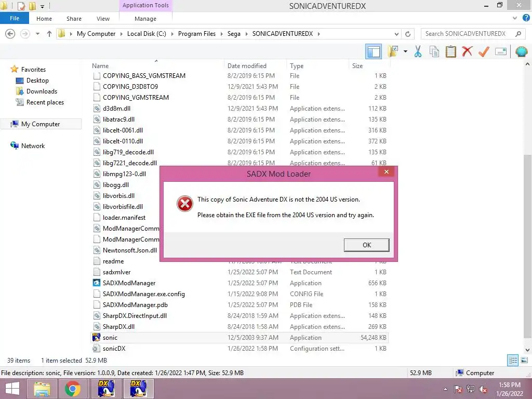Click the Properties quick access icon
532x399 pixels.
(21, 6)
